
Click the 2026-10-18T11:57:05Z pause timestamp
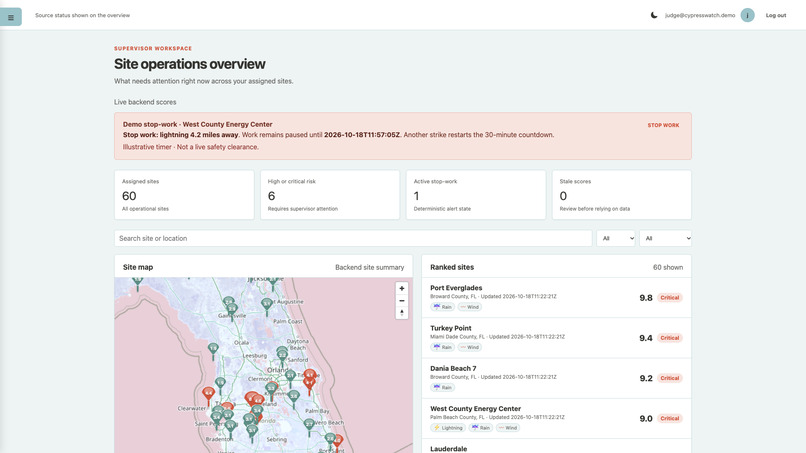point(362,135)
